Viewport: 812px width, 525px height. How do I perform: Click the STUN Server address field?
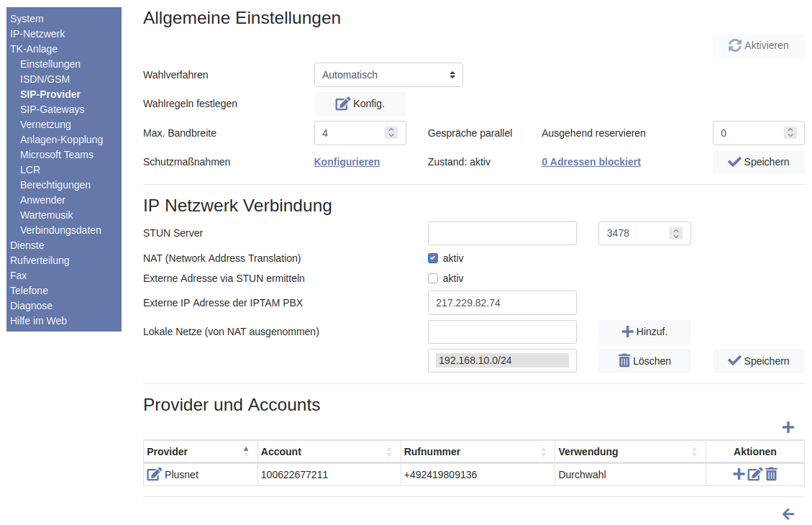(502, 233)
